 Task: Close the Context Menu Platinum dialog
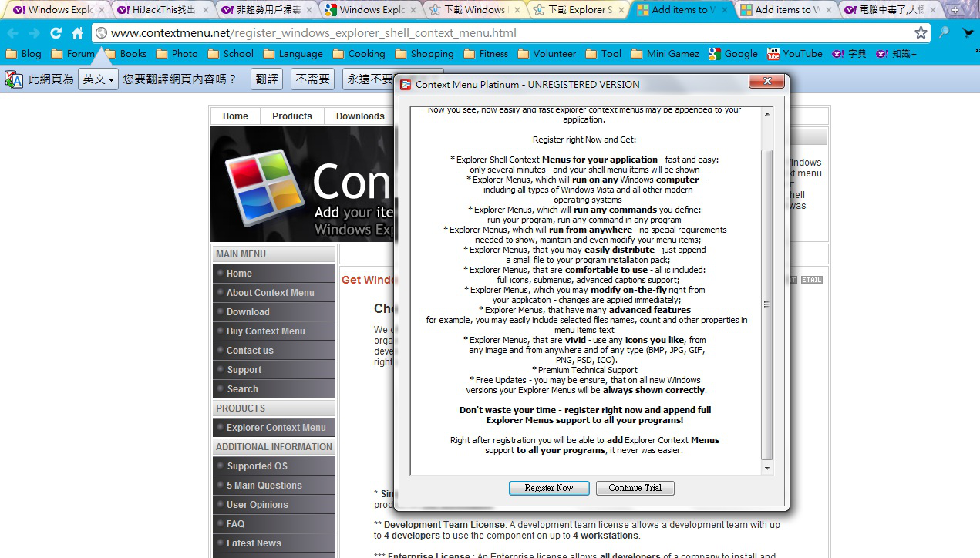(767, 82)
